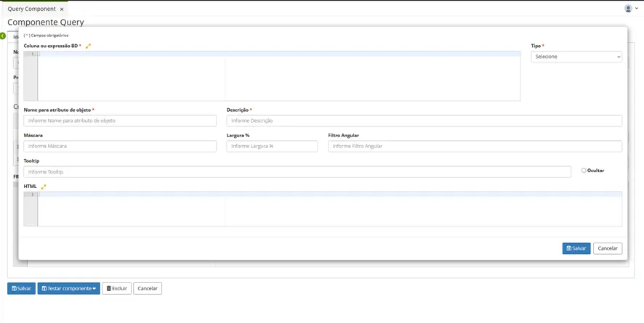Focus the Largura % input field

coord(272,147)
